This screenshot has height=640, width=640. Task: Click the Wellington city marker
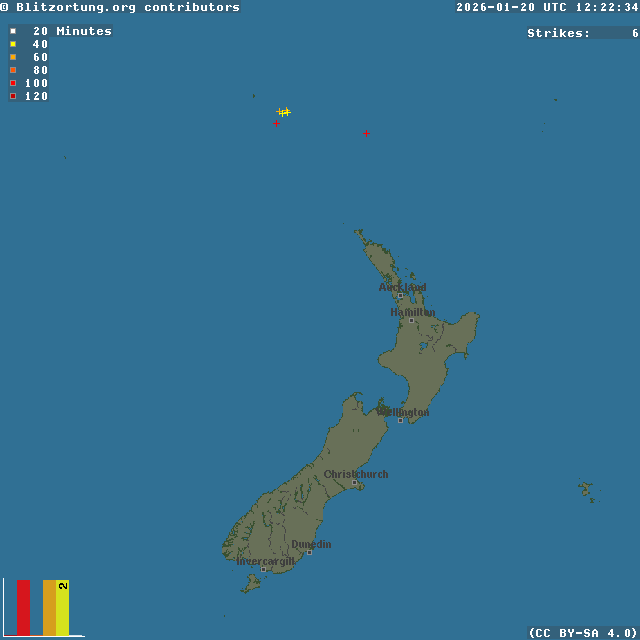tap(400, 420)
